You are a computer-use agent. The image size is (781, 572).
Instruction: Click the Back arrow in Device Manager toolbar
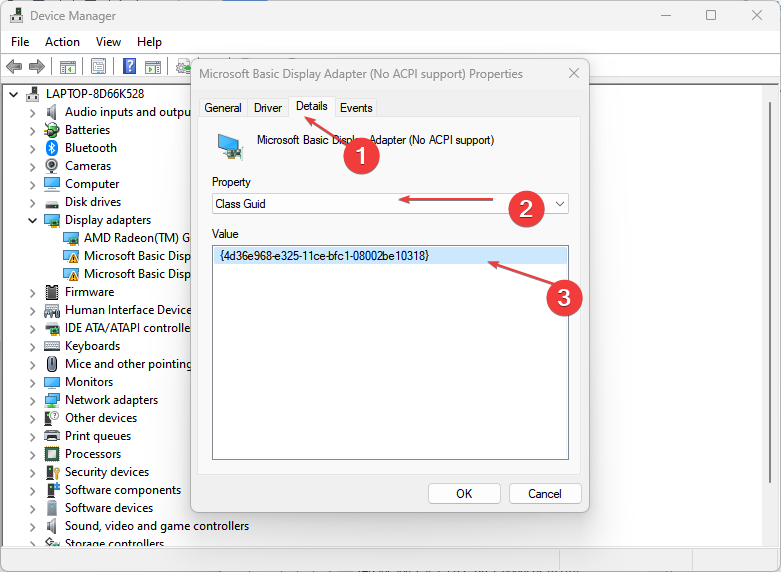coord(14,66)
